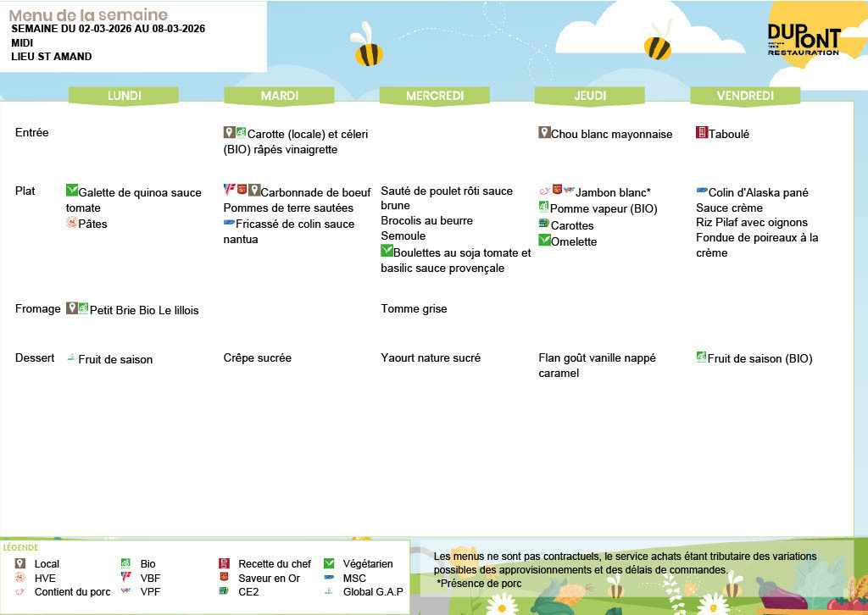This screenshot has width=868, height=615.
Task: Click the MSC icon in the legend
Action: click(329, 578)
